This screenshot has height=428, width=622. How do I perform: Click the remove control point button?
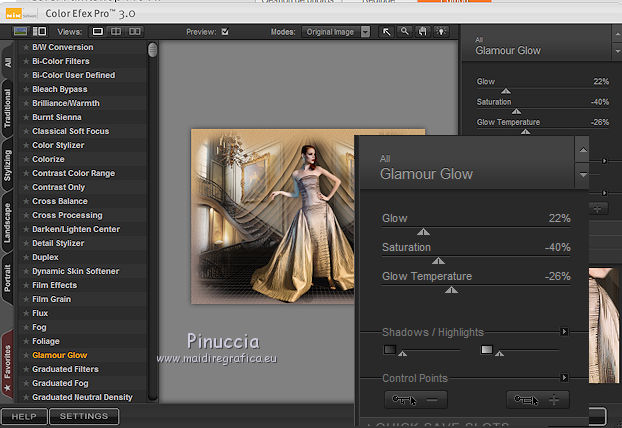point(416,399)
